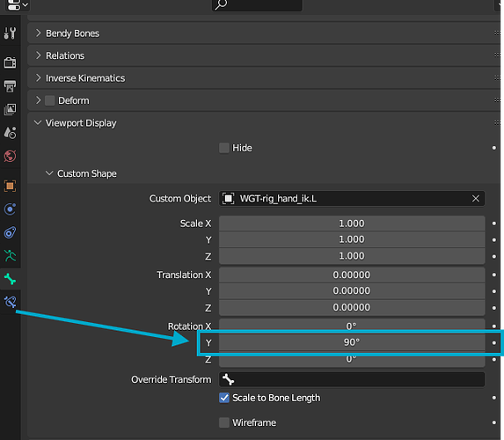Click the Rotation Y 90° field
This screenshot has width=504, height=440.
pos(352,342)
